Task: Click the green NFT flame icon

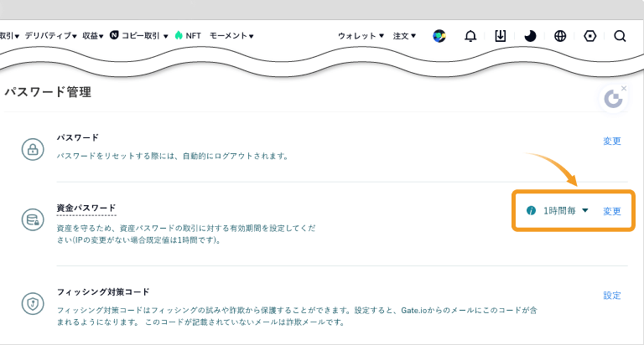Action: 179,35
